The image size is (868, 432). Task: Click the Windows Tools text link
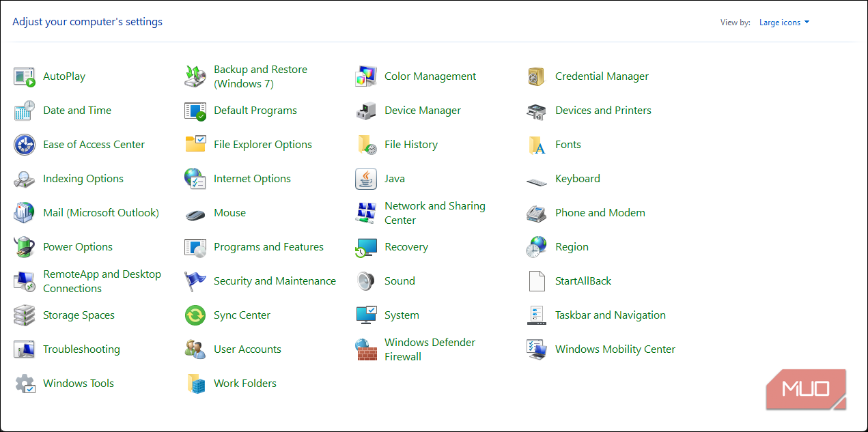click(x=79, y=384)
